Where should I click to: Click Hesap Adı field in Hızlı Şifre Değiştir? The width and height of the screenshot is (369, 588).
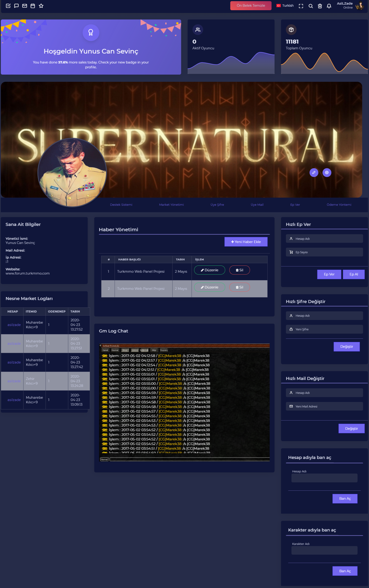coord(324,316)
